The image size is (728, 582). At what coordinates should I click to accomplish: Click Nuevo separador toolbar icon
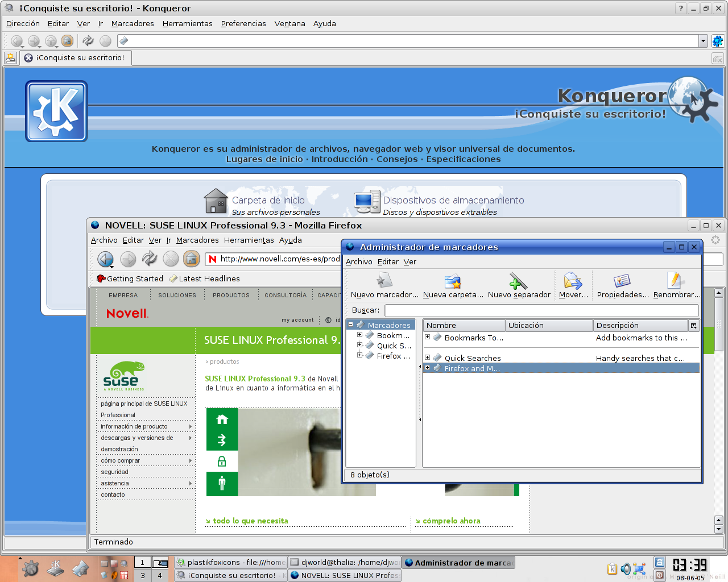[x=518, y=281]
